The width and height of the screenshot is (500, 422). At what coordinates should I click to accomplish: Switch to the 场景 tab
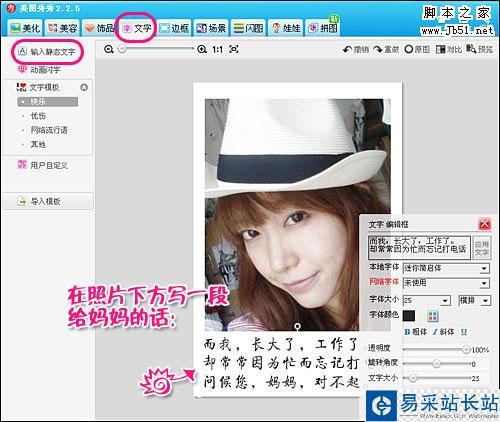211,28
